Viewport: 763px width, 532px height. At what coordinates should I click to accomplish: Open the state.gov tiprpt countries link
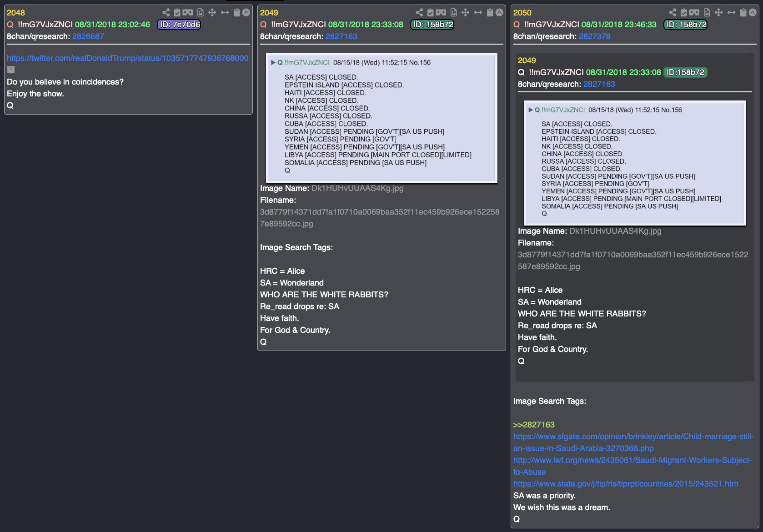[x=626, y=484]
